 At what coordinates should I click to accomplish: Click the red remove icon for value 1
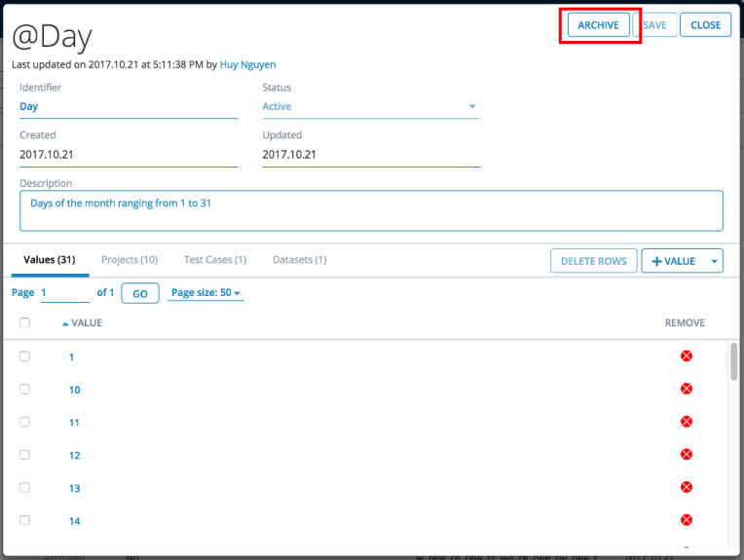click(x=686, y=356)
